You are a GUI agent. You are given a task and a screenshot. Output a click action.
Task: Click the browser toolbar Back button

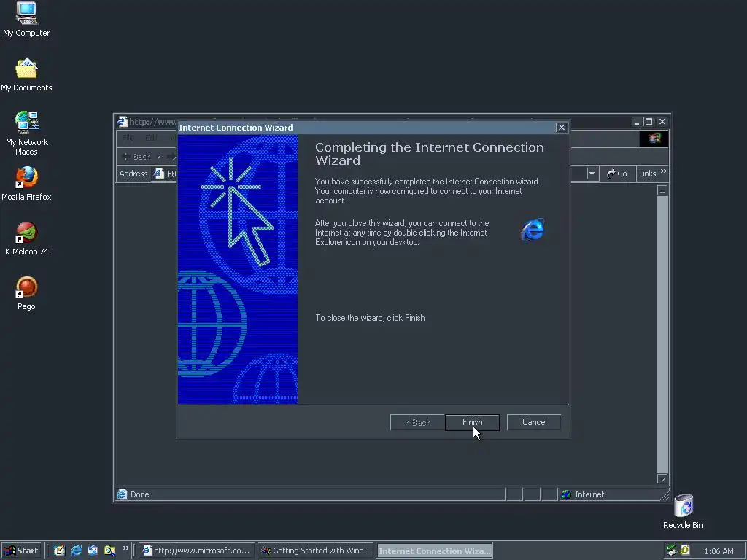click(137, 157)
